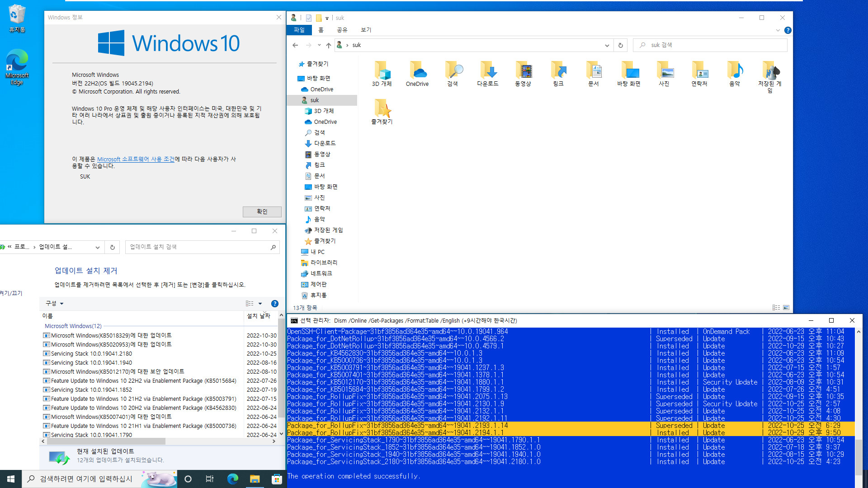868x488 pixels.
Task: Click the 확인 button in Windows 정보
Action: 262,211
